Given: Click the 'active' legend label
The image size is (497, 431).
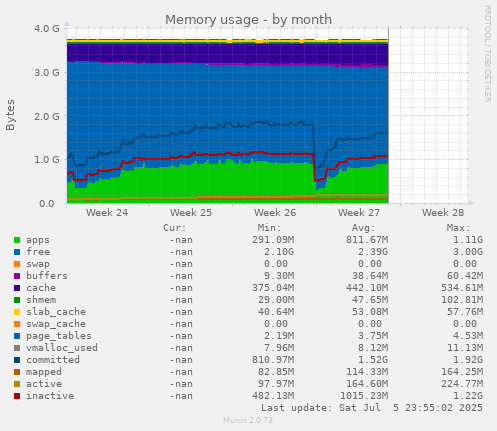Looking at the screenshot, I should (x=44, y=384).
